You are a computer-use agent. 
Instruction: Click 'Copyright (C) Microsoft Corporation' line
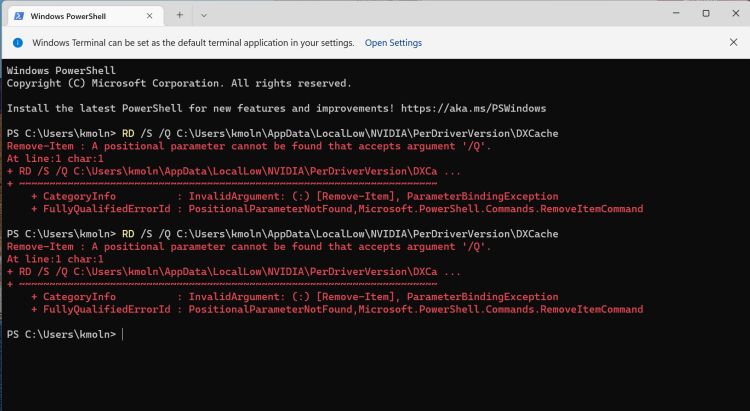pos(179,83)
